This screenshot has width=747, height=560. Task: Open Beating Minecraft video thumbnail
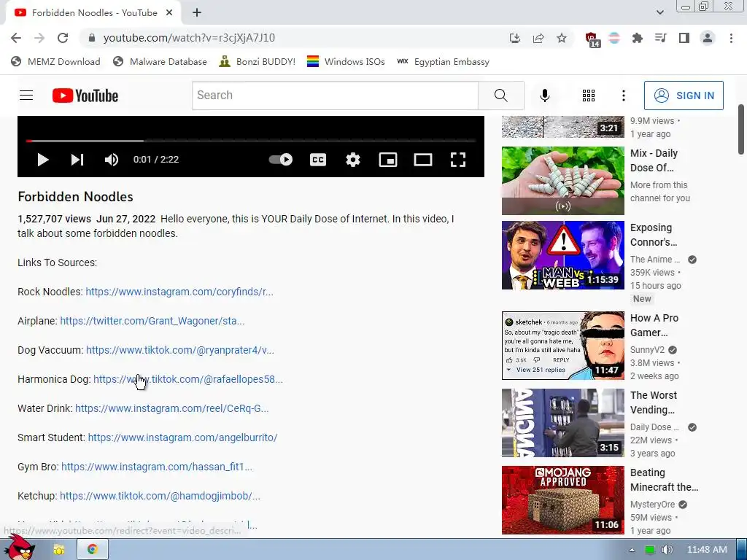(562, 500)
